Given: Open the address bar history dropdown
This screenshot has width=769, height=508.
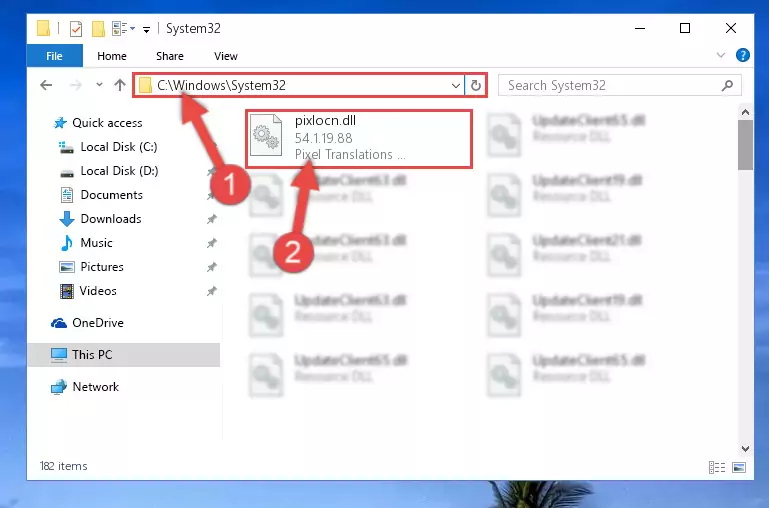Looking at the screenshot, I should coord(456,86).
